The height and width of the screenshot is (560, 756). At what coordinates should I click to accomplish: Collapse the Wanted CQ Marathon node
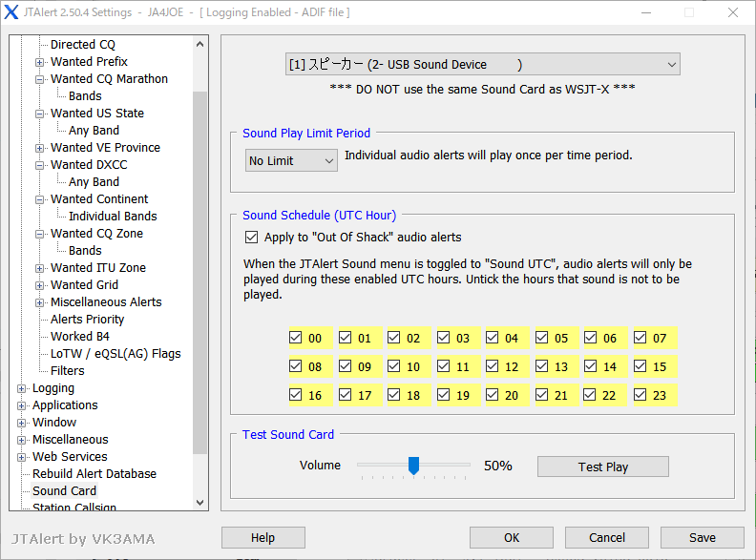39,79
